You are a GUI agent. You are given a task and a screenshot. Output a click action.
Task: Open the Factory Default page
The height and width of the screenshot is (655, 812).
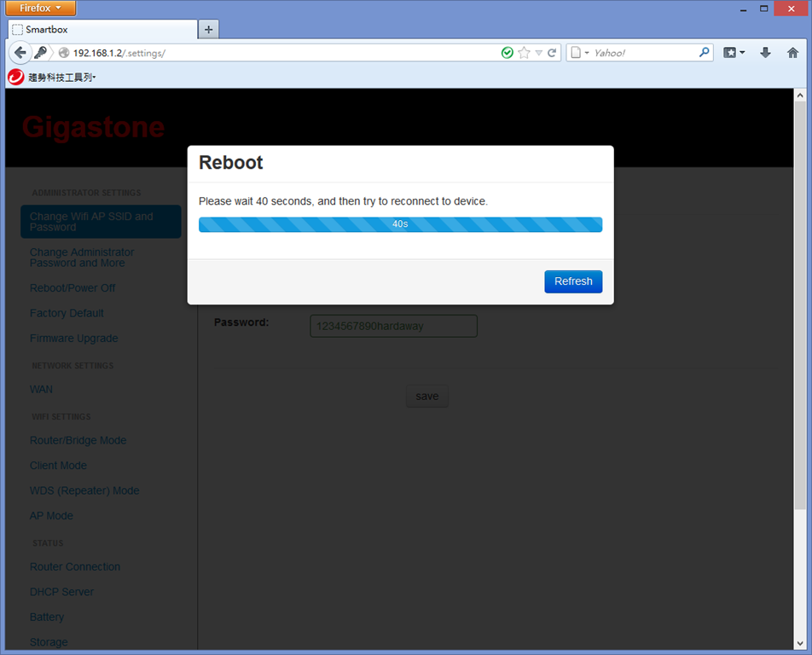[x=67, y=313]
